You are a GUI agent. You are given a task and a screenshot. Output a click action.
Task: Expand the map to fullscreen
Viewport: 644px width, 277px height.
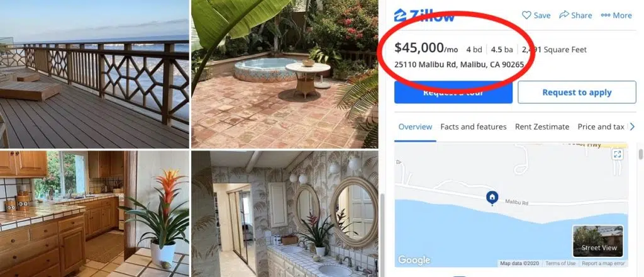617,154
